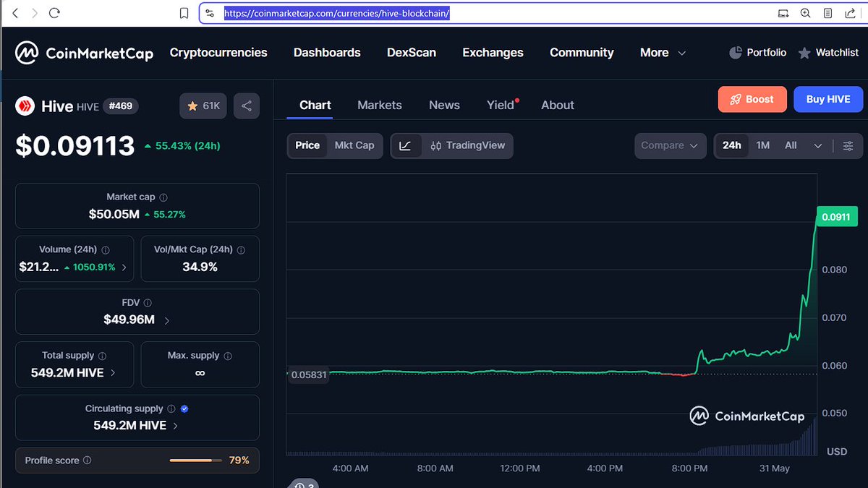This screenshot has width=868, height=488.
Task: Click the Profile score progress bar
Action: (x=195, y=461)
